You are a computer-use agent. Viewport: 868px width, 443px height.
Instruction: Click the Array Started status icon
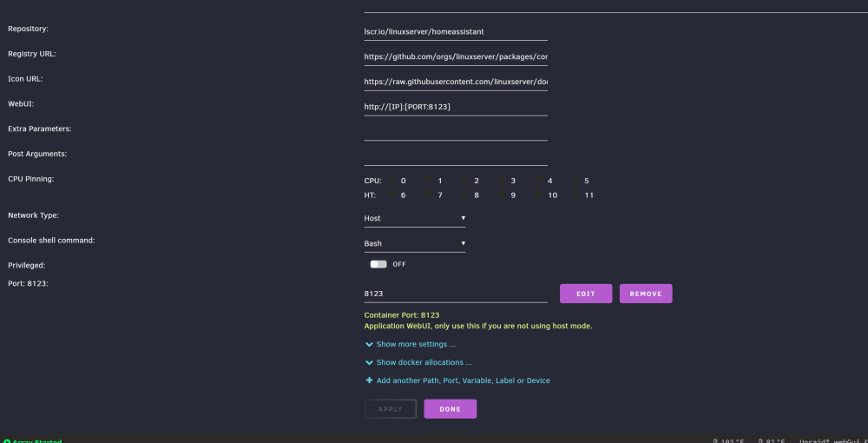tap(7, 441)
